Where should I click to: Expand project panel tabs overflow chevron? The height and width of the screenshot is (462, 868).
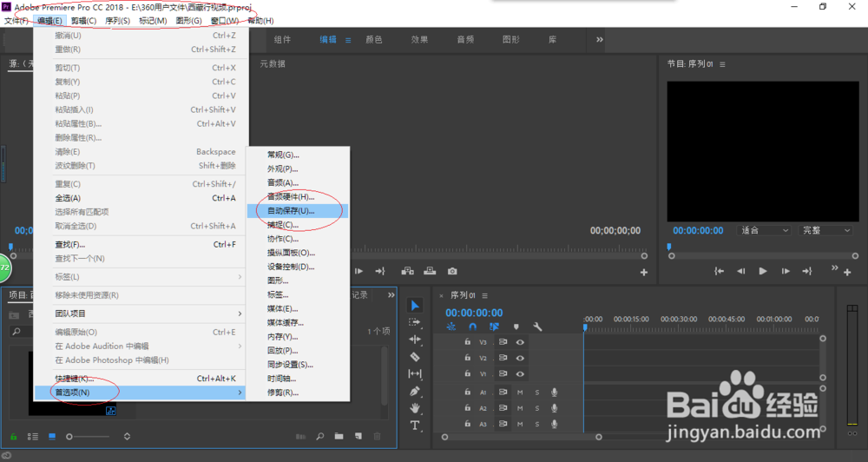tap(391, 294)
